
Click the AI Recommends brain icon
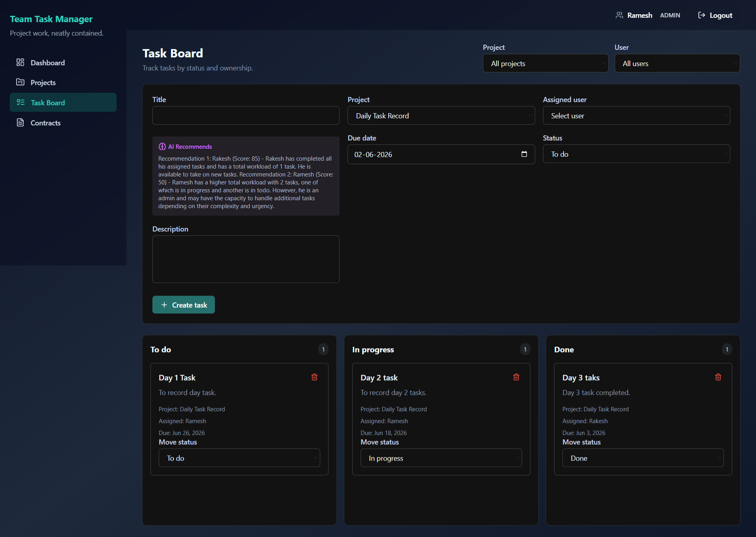(x=162, y=146)
